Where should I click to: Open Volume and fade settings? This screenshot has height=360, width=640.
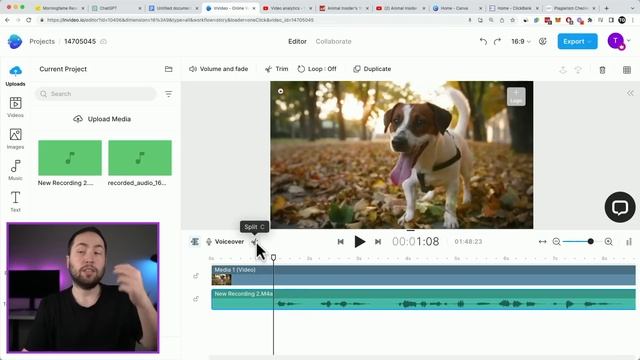click(x=218, y=69)
